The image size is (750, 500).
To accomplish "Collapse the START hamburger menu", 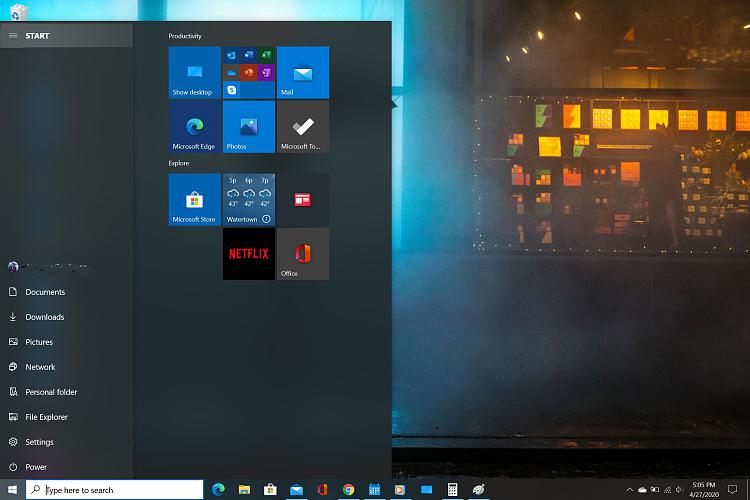I will click(x=13, y=36).
